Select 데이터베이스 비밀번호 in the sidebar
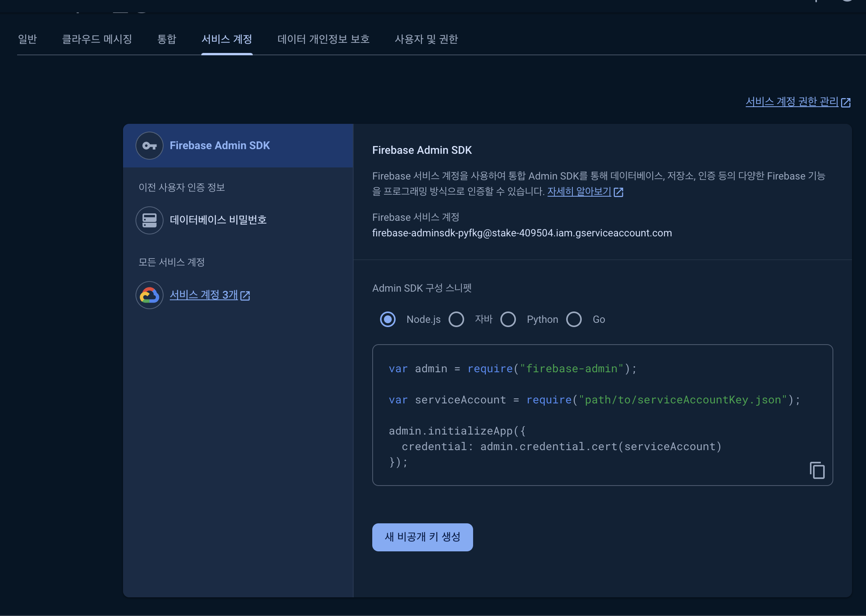The width and height of the screenshot is (866, 616). click(x=218, y=220)
